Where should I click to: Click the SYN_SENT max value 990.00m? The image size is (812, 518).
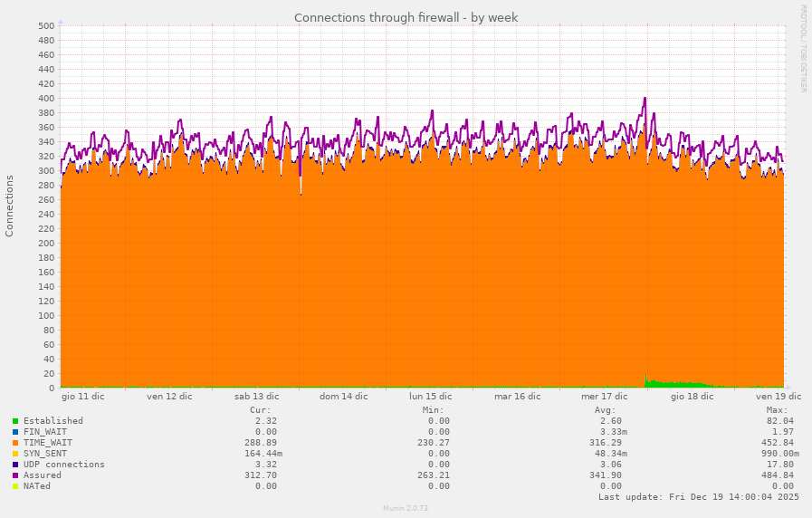point(780,453)
